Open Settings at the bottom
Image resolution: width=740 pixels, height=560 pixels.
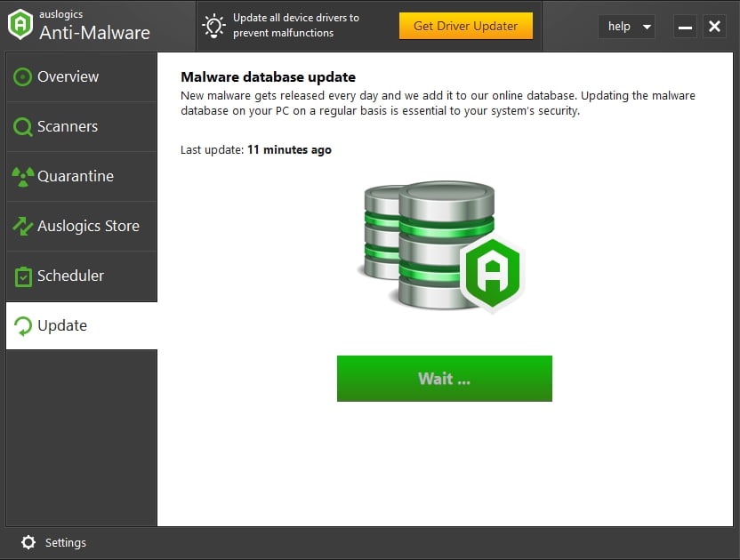(53, 542)
